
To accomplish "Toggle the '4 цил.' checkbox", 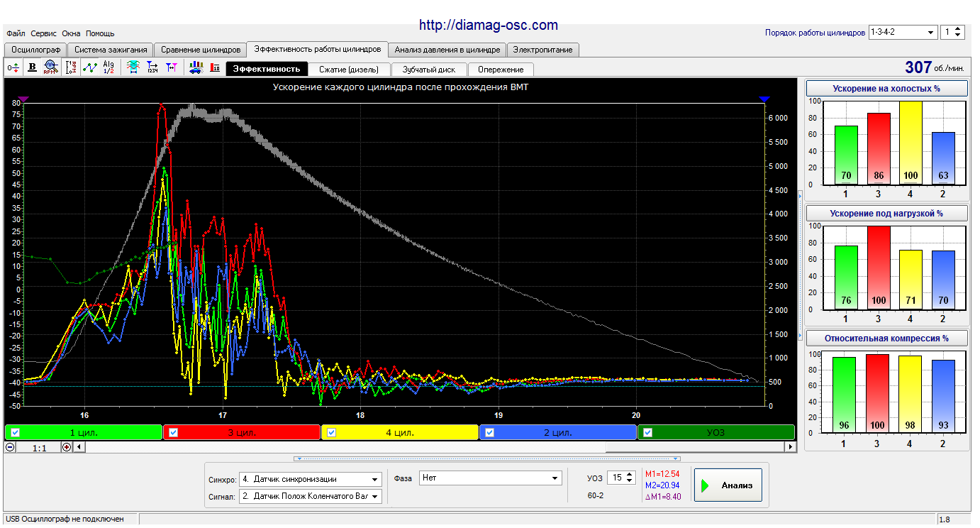I will pyautogui.click(x=331, y=432).
